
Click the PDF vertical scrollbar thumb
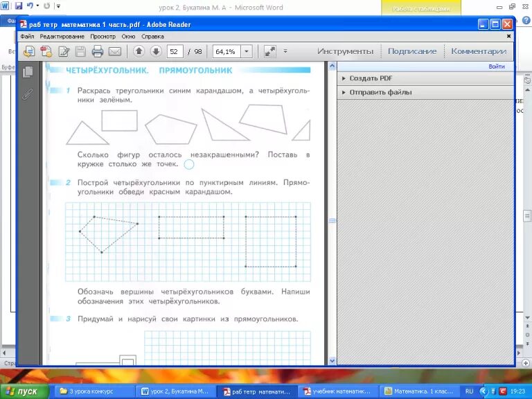(x=332, y=220)
